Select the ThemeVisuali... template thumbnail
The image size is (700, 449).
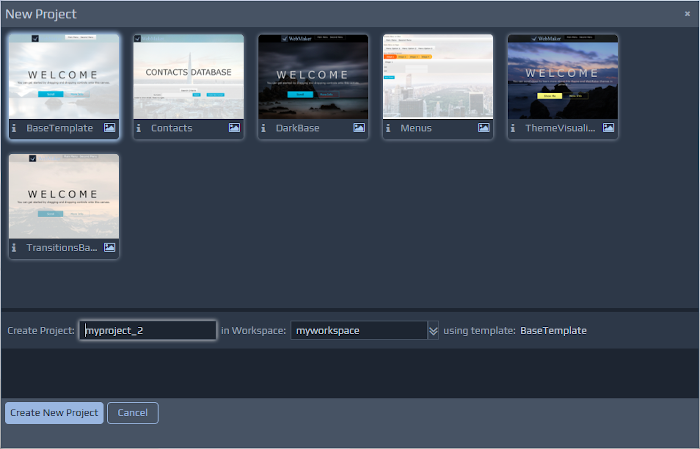point(562,76)
